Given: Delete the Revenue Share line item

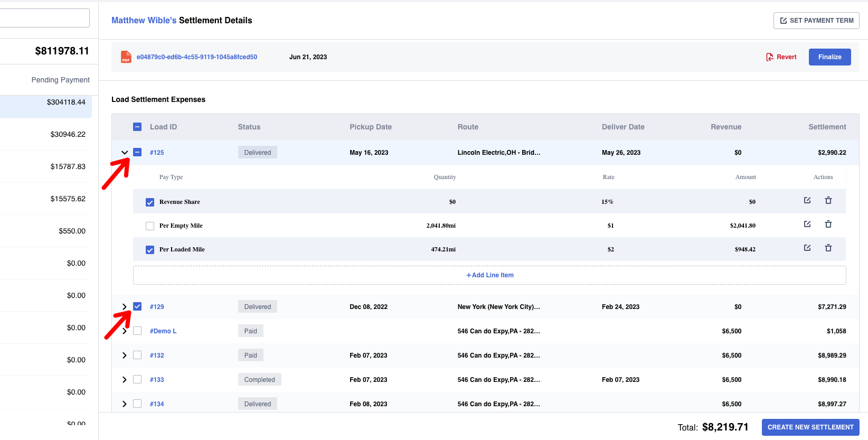Looking at the screenshot, I should [828, 201].
